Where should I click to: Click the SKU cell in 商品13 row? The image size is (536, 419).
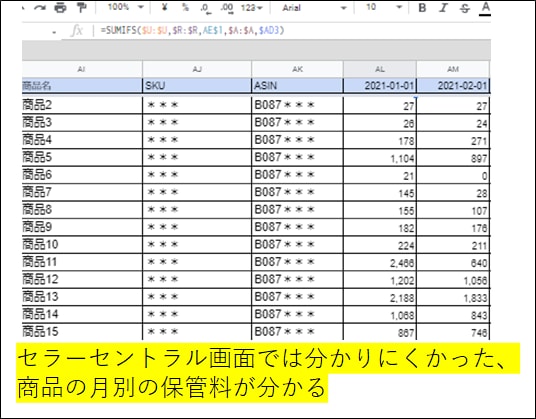[x=197, y=297]
